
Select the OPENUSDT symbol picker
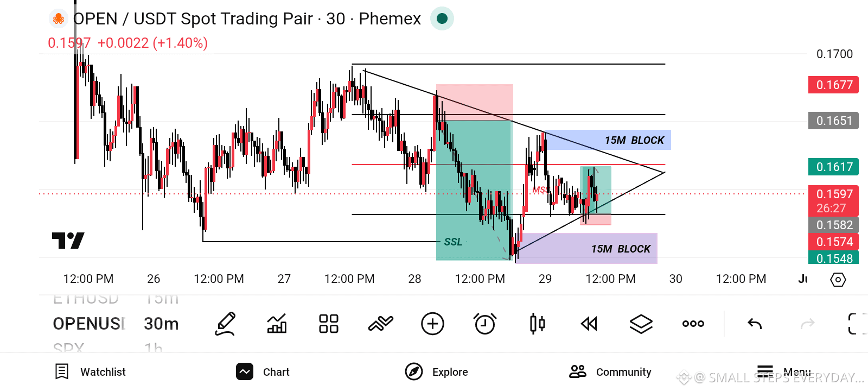pyautogui.click(x=89, y=324)
